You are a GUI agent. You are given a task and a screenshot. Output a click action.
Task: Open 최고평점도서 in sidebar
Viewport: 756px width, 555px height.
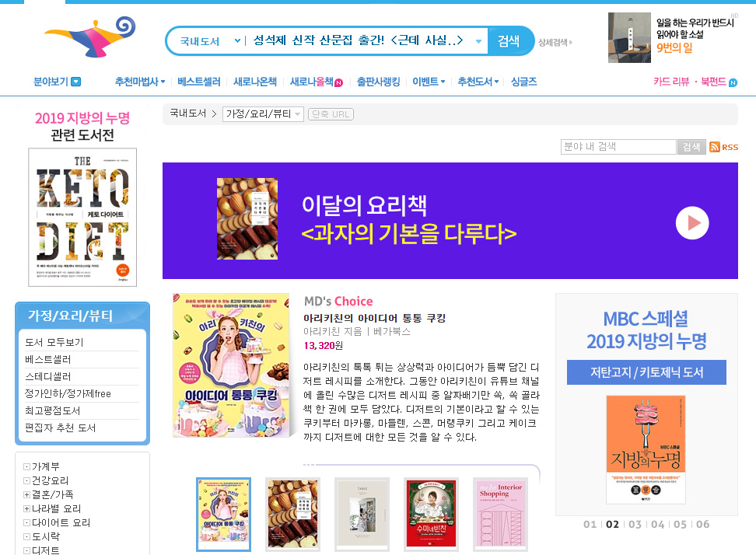[x=53, y=411]
